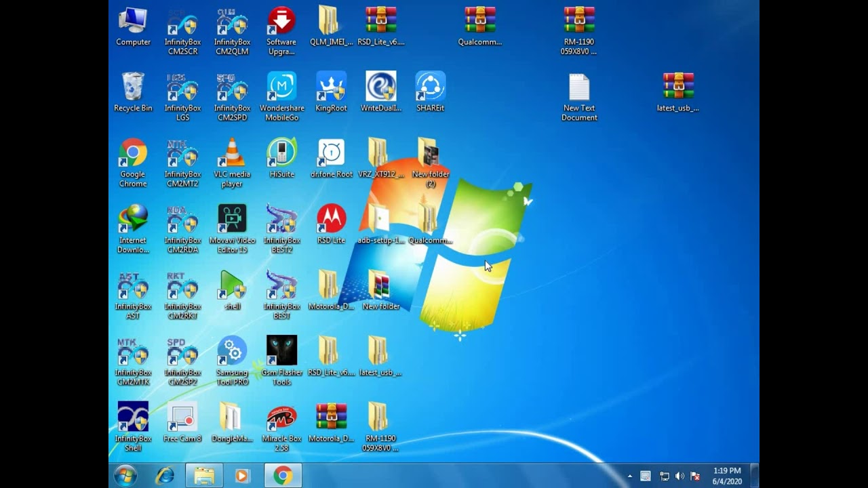This screenshot has width=868, height=488.
Task: Launch the RSD Lite Motorola shortcut
Action: [331, 225]
